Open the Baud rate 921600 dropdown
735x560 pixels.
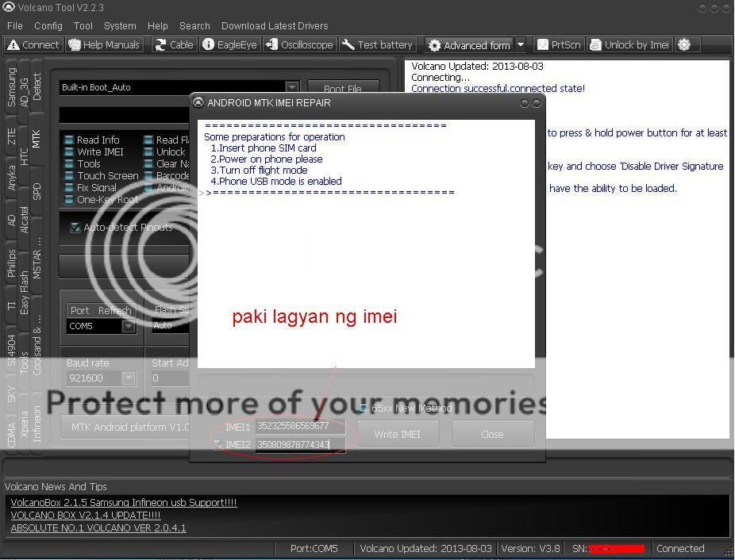click(128, 378)
